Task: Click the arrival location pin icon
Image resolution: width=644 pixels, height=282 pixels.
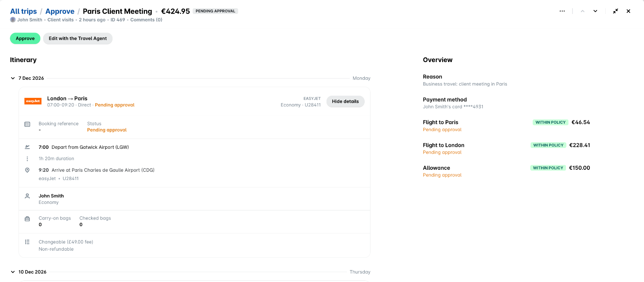Action: (x=28, y=170)
